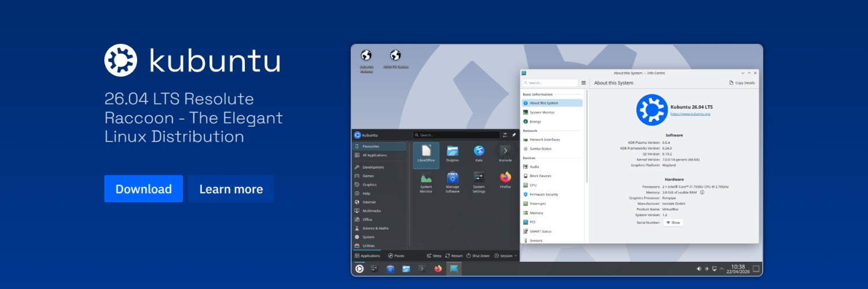Open Firefox pinned on the taskbar
Viewport: 868px width, 289px height.
pyautogui.click(x=438, y=269)
